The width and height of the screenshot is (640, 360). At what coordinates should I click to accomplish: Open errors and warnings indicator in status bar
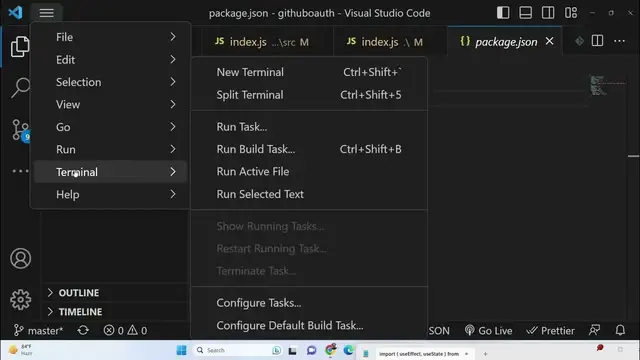[125, 330]
